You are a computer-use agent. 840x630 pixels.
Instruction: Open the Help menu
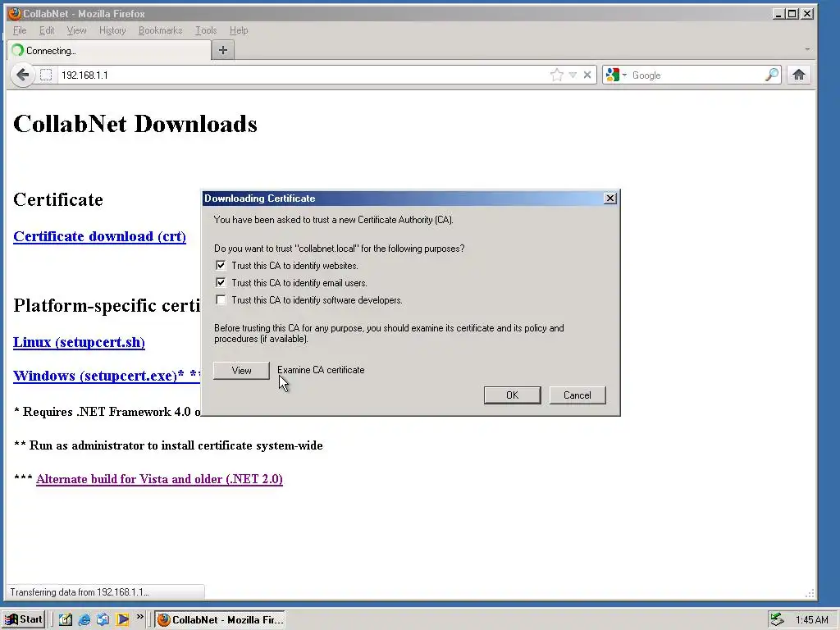[x=239, y=30]
